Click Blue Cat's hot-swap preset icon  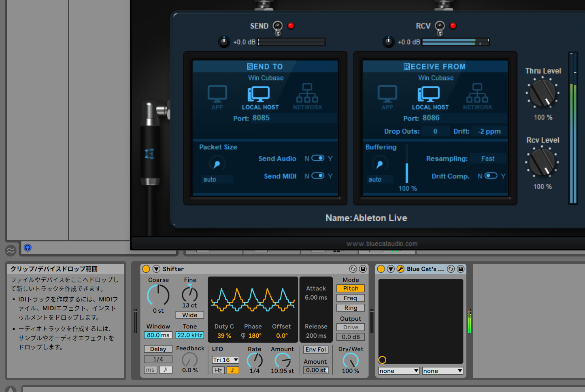451,269
